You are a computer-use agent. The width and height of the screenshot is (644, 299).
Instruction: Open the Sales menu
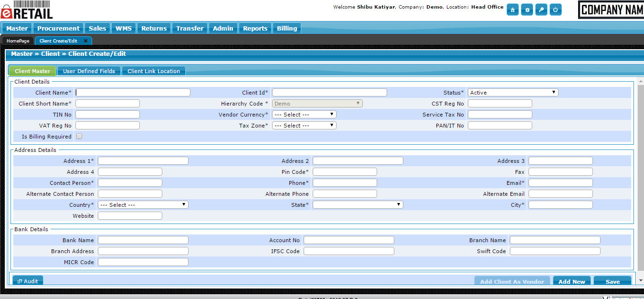(98, 28)
